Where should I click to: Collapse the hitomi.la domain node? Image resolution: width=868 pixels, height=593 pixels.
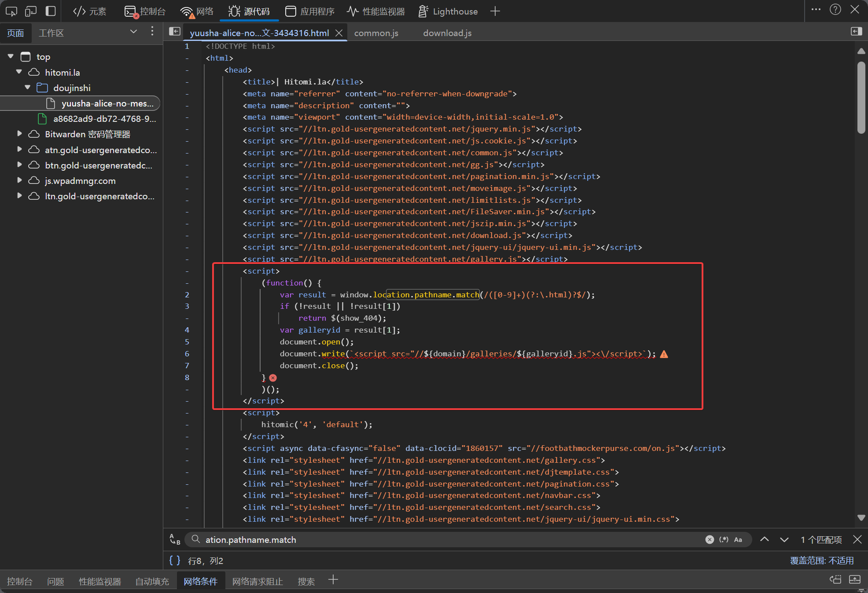click(x=19, y=72)
